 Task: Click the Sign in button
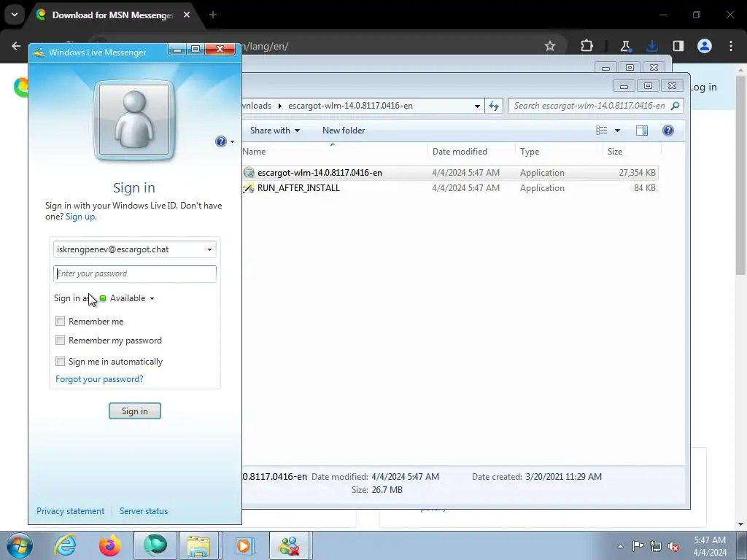click(x=135, y=411)
